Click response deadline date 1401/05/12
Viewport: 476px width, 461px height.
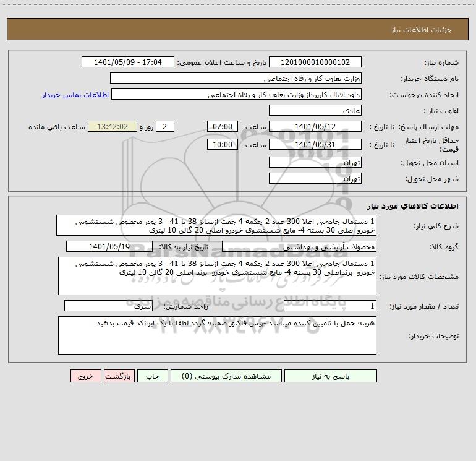[x=315, y=126]
